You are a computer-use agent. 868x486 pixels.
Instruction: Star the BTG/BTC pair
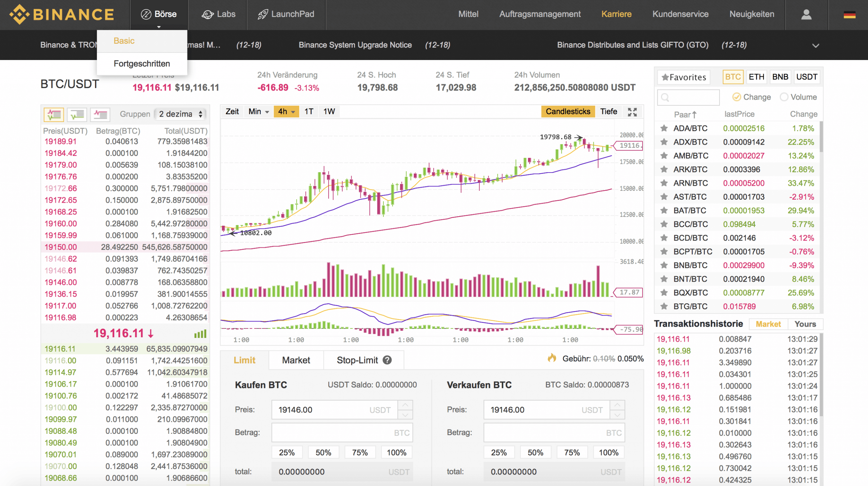pos(664,306)
